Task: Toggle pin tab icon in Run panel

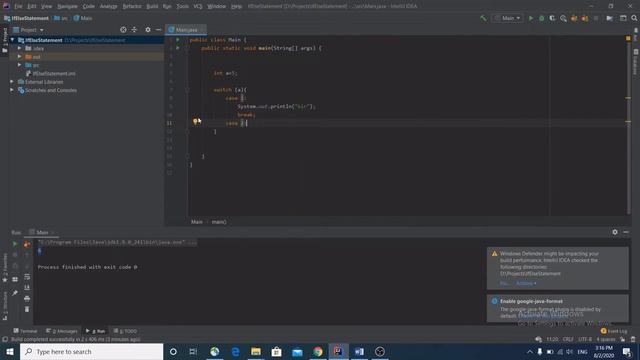Action: click(15, 293)
